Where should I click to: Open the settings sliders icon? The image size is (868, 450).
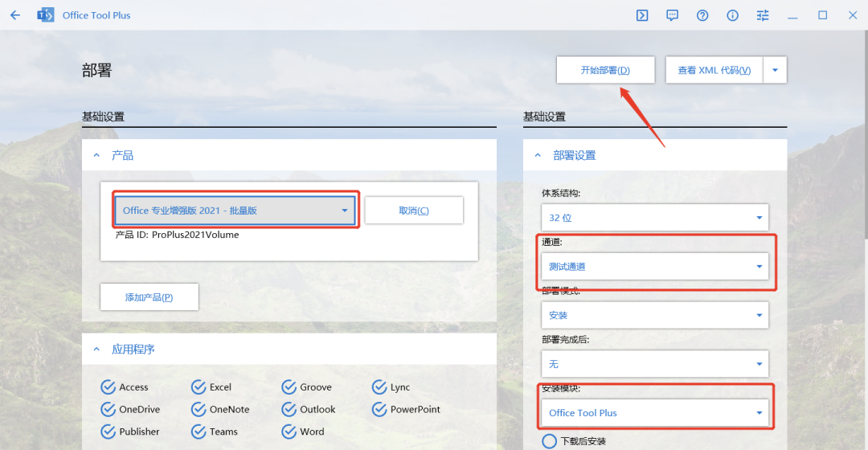(763, 15)
